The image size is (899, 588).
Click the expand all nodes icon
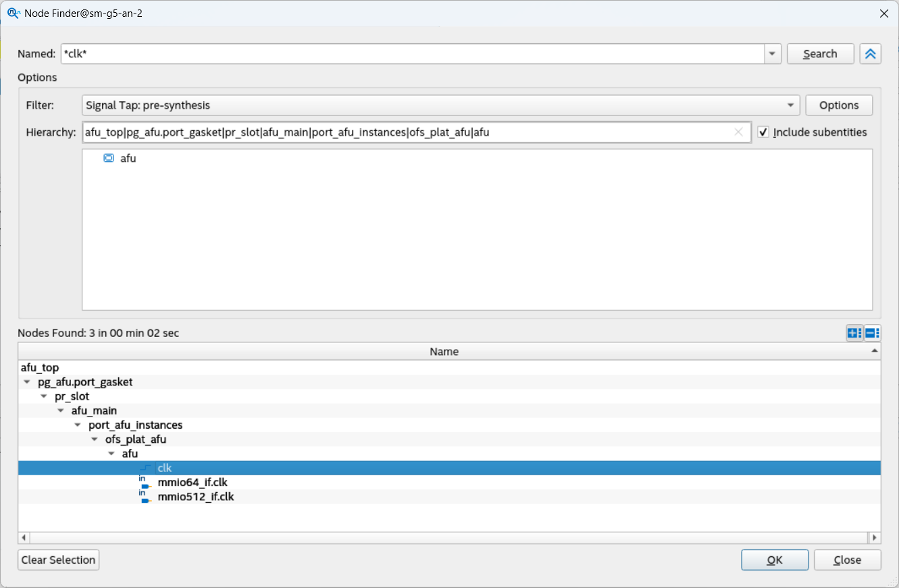pos(854,333)
